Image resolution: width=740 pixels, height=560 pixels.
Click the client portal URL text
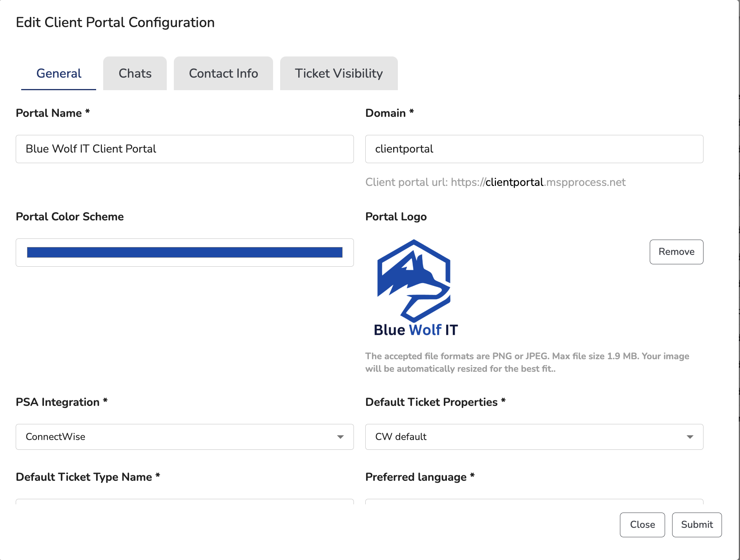pyautogui.click(x=495, y=182)
